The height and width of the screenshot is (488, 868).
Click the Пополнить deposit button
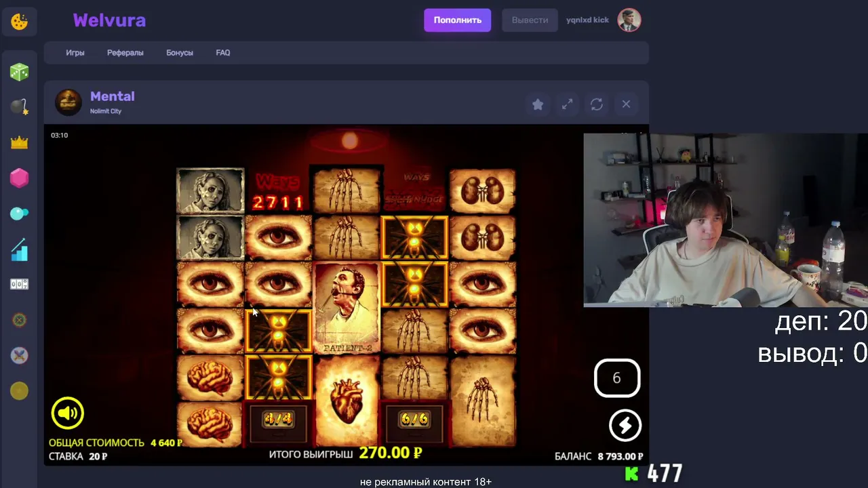pos(458,20)
